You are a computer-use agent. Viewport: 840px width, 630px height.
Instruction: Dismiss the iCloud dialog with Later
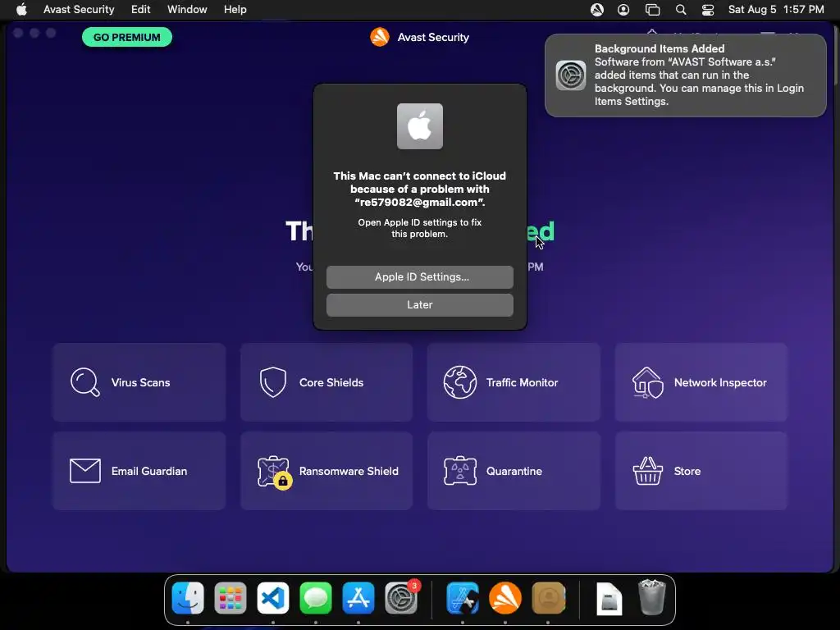coord(419,305)
